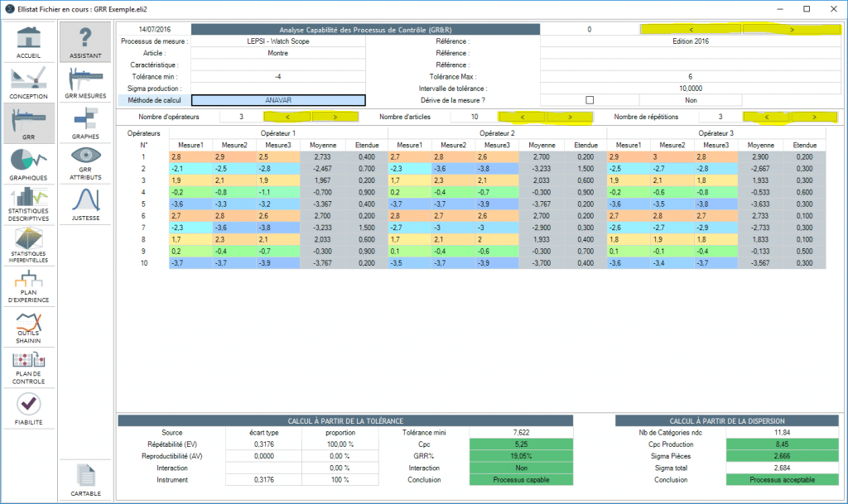The image size is (848, 504).
Task: Click the Opérateur 3 column group header
Action: (x=716, y=133)
